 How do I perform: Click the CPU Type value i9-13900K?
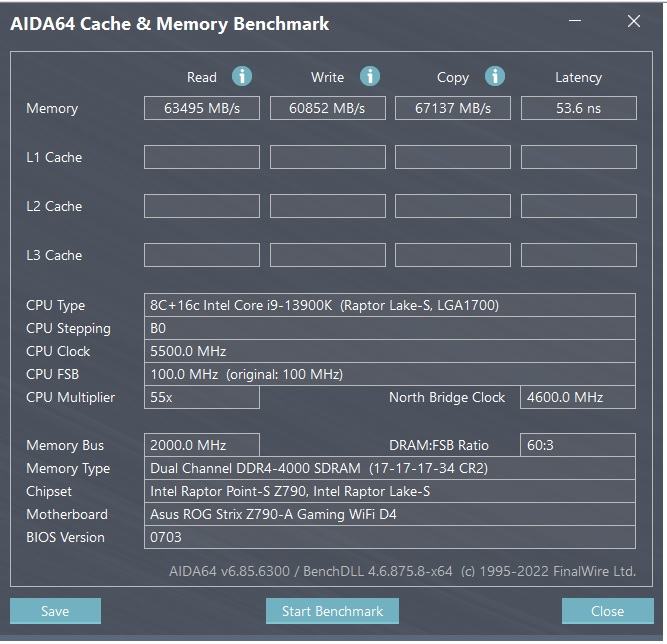tap(390, 305)
